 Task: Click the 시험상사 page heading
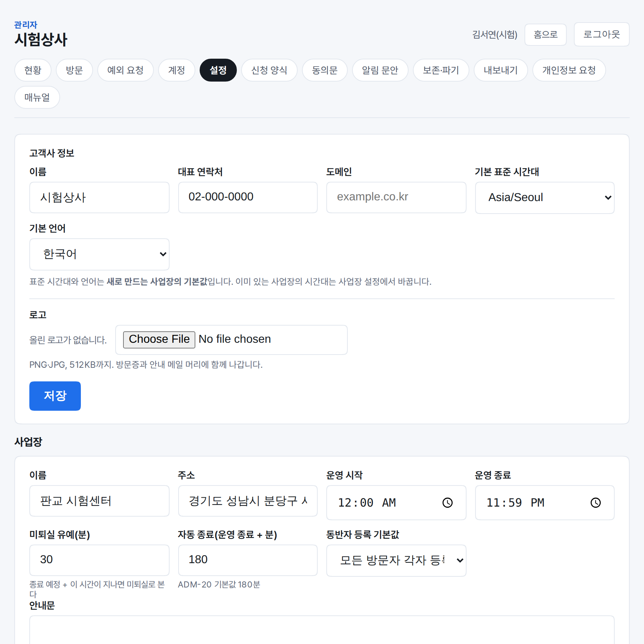pos(41,40)
